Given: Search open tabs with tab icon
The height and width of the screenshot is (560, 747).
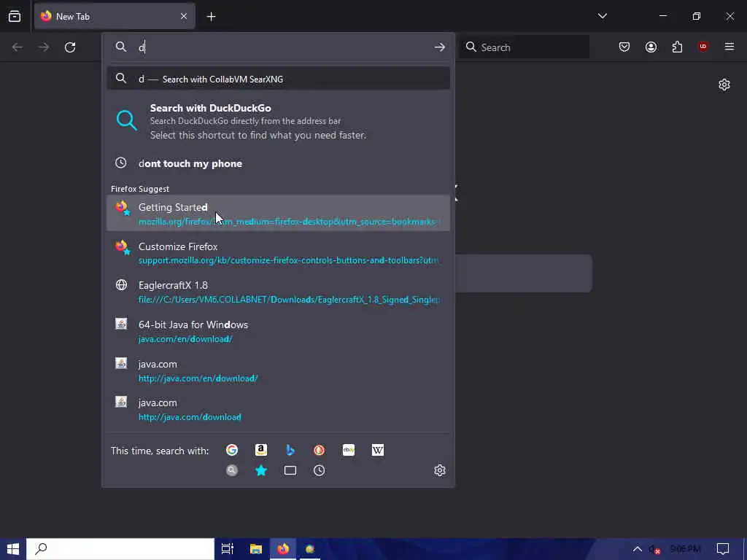Looking at the screenshot, I should pyautogui.click(x=290, y=470).
